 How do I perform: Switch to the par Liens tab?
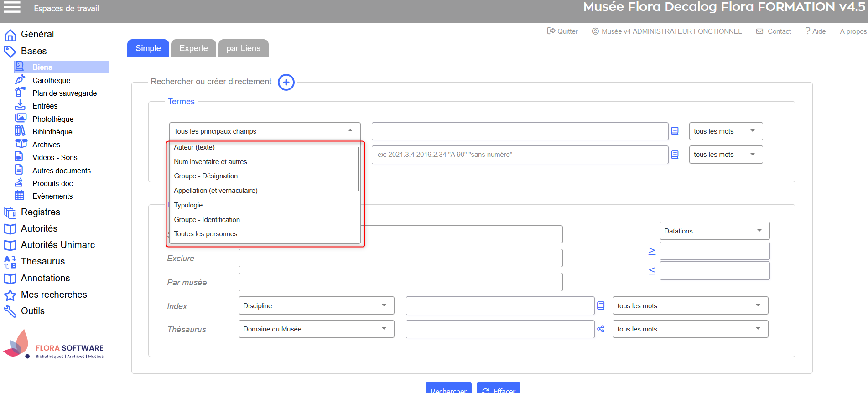coord(243,48)
